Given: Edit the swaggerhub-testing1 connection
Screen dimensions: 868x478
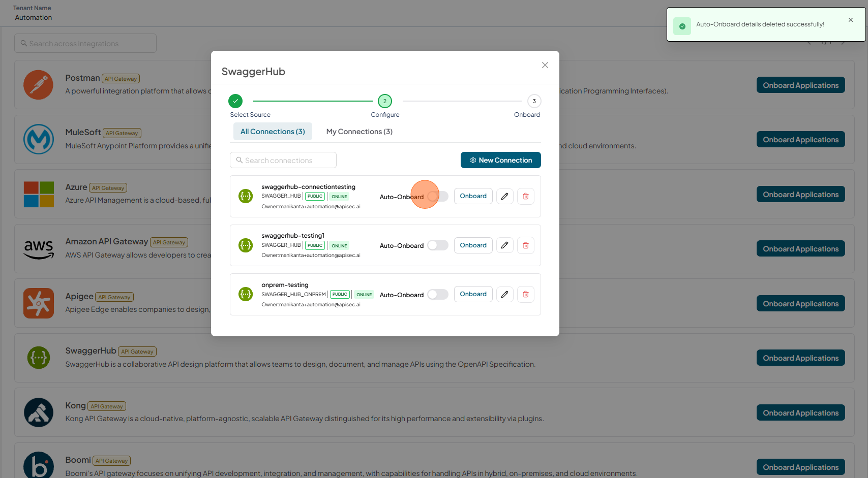Looking at the screenshot, I should 504,245.
